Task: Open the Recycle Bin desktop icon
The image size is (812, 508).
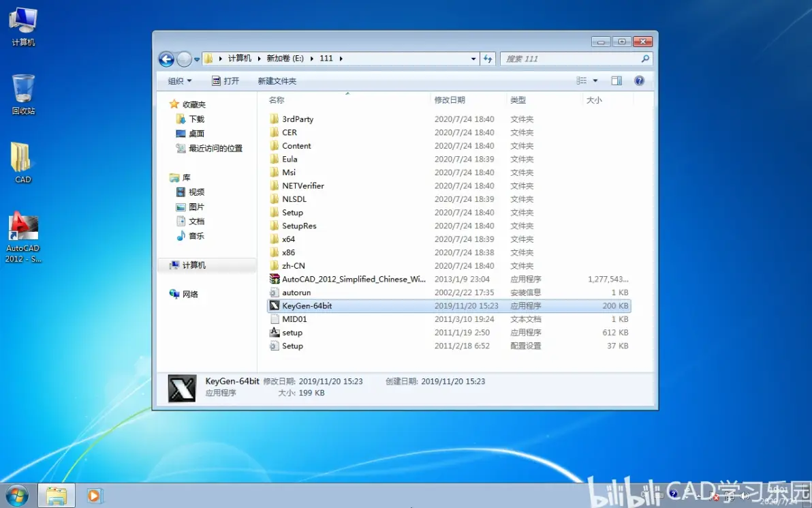Action: [x=23, y=94]
